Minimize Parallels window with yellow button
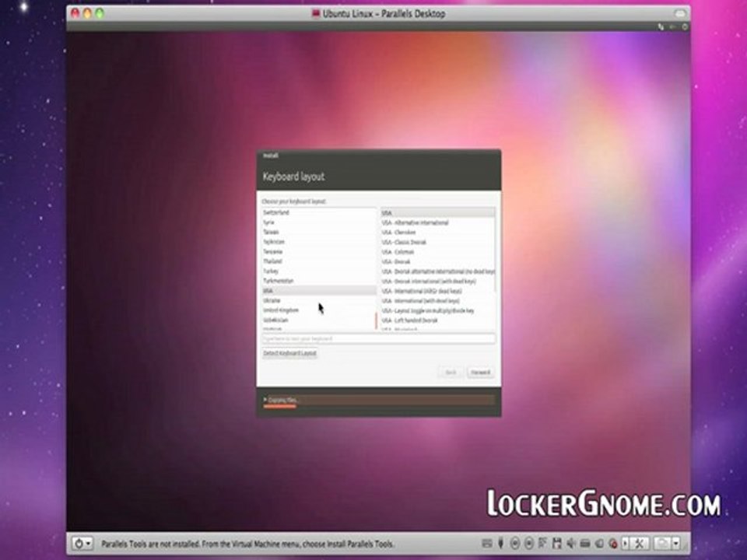Image resolution: width=747 pixels, height=560 pixels. 87,13
